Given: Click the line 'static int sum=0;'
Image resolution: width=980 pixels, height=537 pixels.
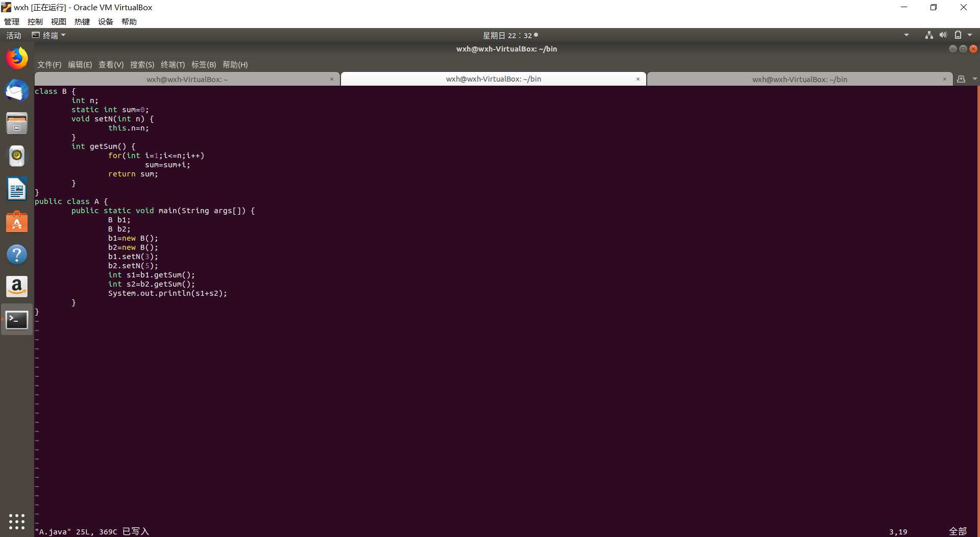Looking at the screenshot, I should pyautogui.click(x=110, y=110).
